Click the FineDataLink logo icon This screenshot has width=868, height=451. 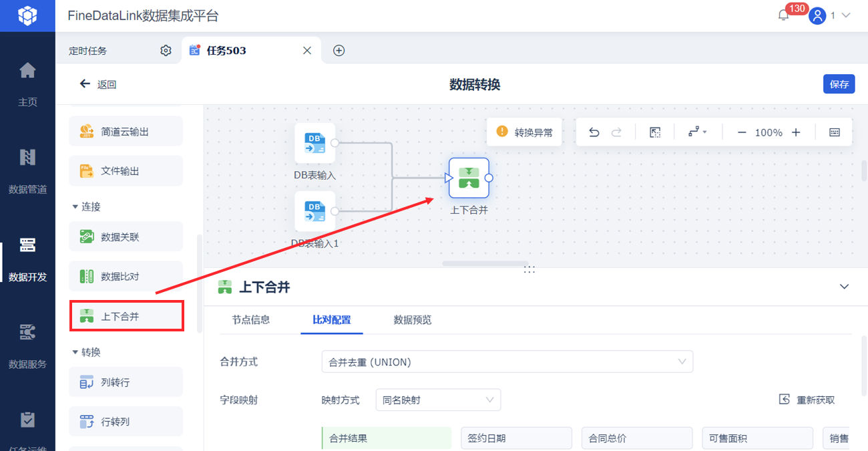(27, 15)
